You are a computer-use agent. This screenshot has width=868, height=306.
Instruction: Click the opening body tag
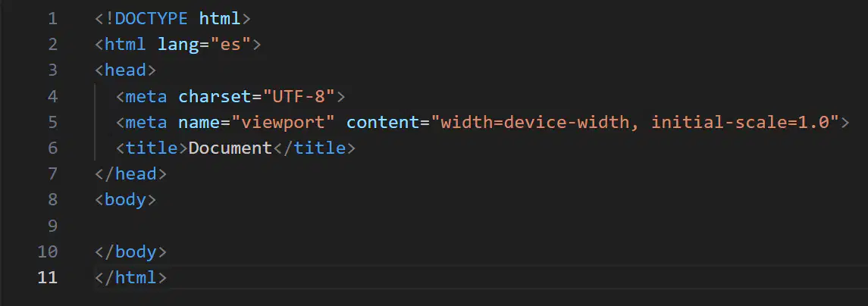coord(125,200)
